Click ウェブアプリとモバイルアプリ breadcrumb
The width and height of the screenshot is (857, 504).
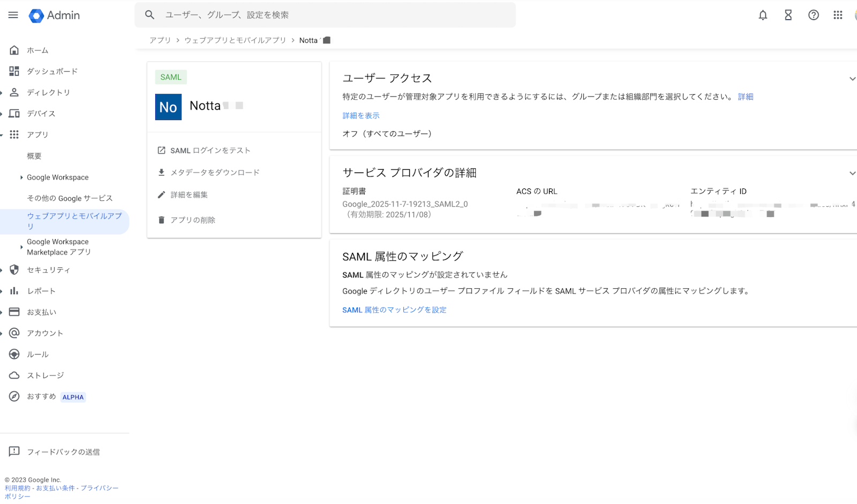(x=235, y=40)
